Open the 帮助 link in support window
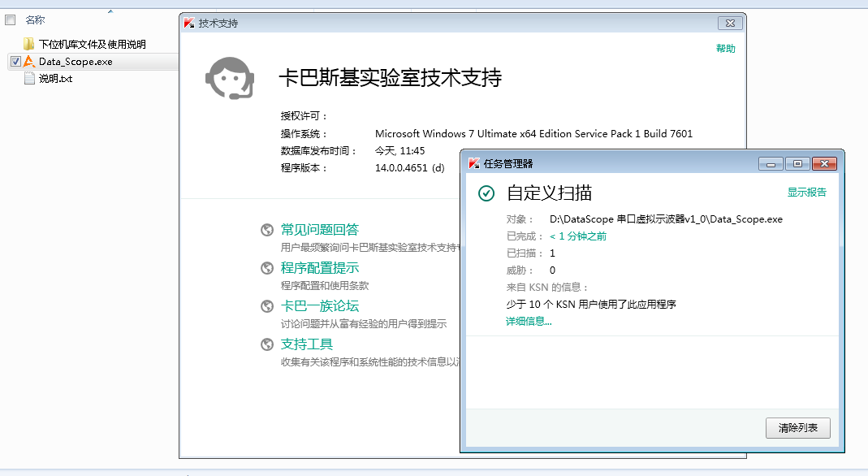868x476 pixels. point(726,48)
